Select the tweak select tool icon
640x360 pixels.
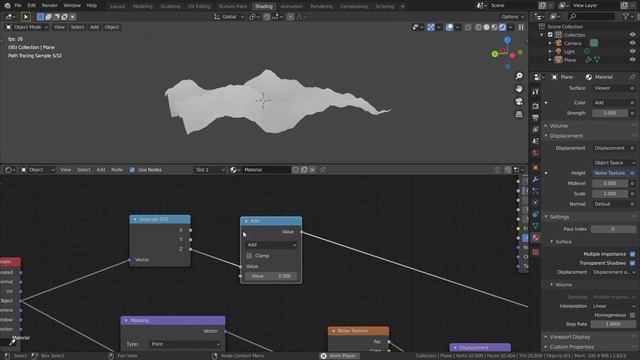(26, 17)
